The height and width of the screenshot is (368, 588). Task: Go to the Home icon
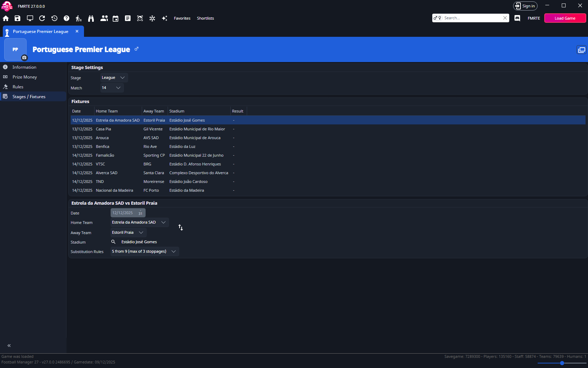(6, 18)
